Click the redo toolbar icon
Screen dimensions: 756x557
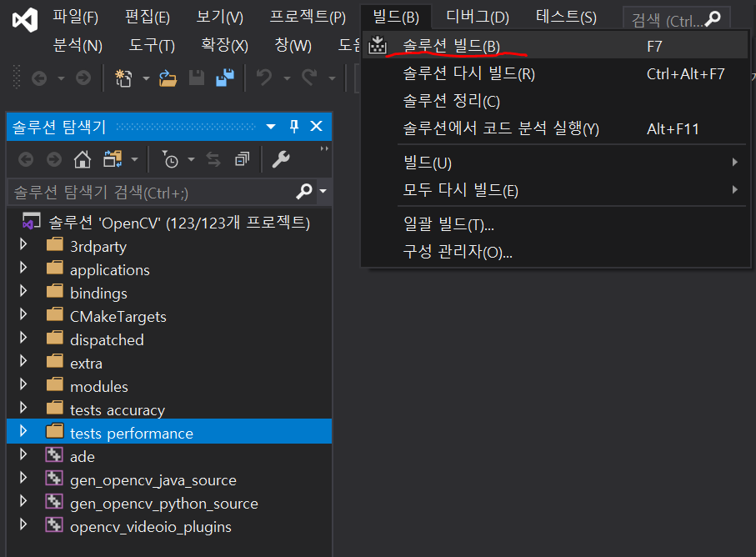[309, 78]
